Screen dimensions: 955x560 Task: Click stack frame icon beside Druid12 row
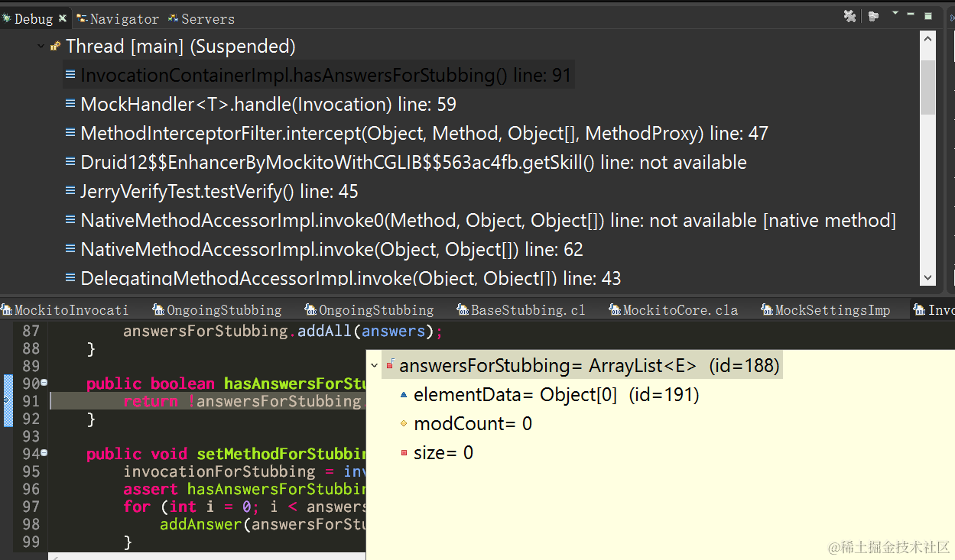70,162
